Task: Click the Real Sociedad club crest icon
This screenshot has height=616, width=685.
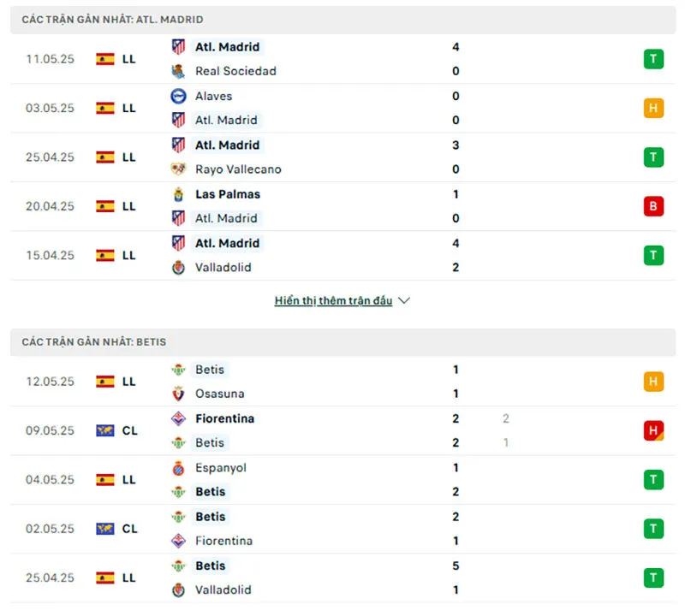Action: 178,71
